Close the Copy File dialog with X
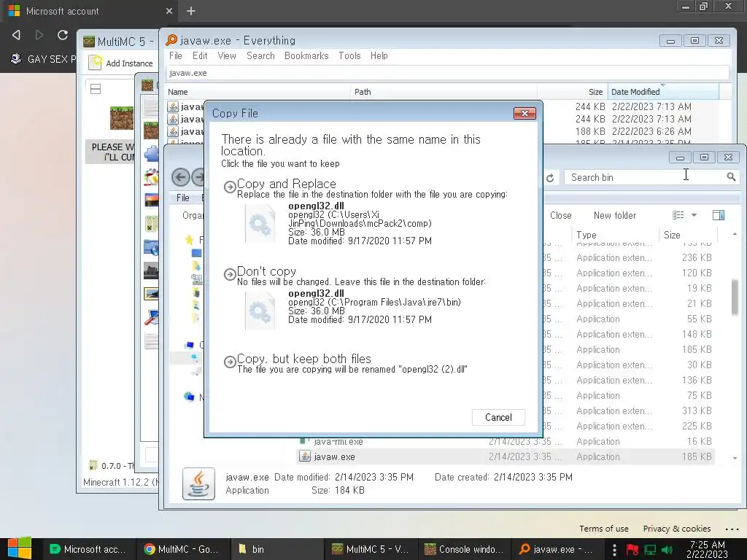Image resolution: width=747 pixels, height=560 pixels. pos(525,113)
